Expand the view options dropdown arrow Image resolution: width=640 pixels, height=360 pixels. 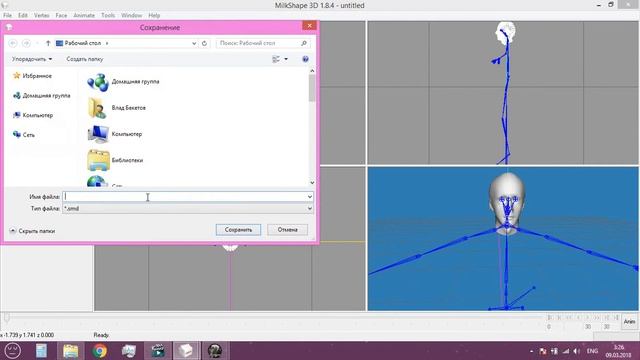(x=286, y=59)
